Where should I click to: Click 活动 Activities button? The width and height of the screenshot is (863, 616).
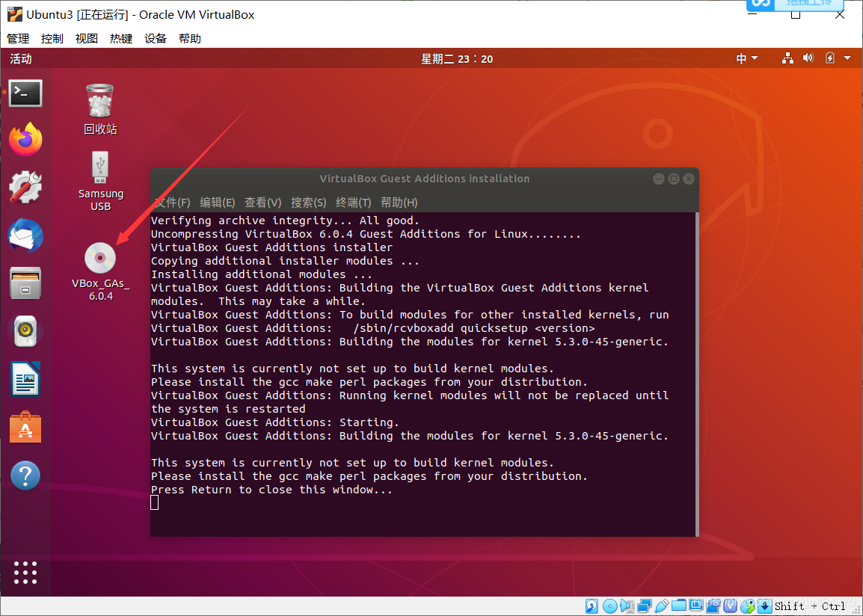tap(21, 58)
